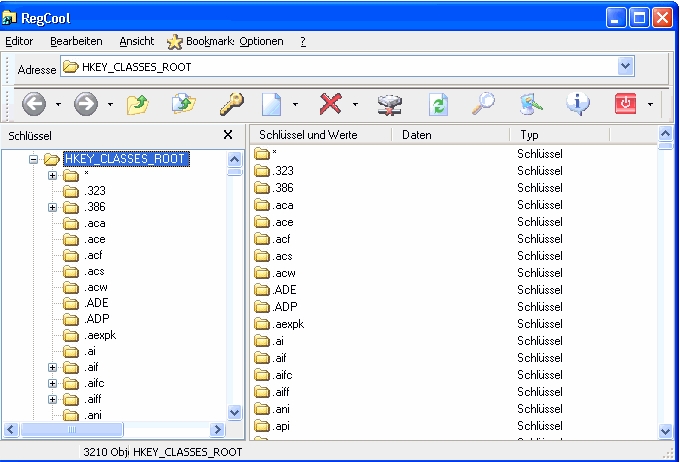Open search with the magnifying glass icon
680x462 pixels.
tap(484, 103)
